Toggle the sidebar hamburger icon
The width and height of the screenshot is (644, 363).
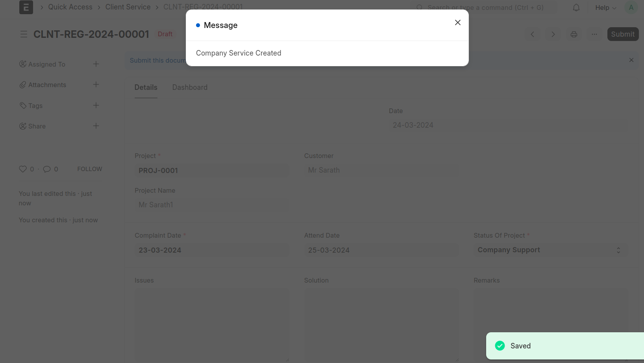click(x=24, y=34)
